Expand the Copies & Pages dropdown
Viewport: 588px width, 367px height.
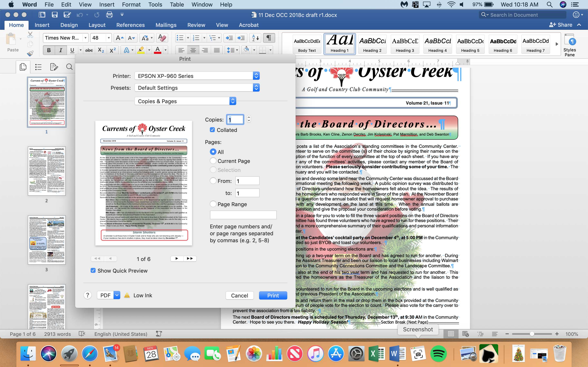coord(185,101)
